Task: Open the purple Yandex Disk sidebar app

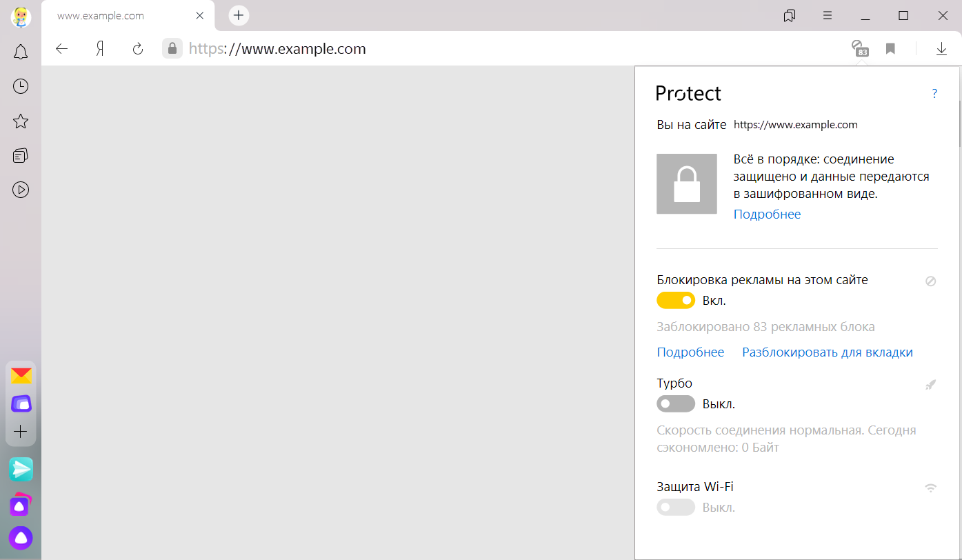Action: tap(21, 403)
